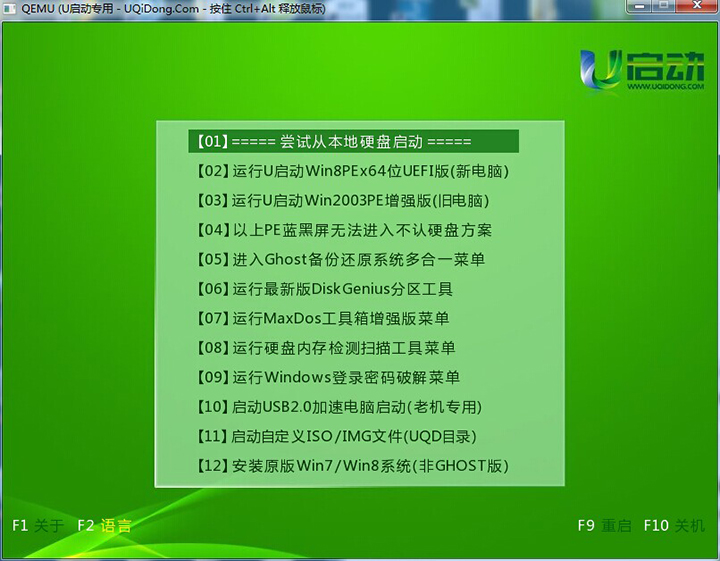Open entry 04 PE blue/black screen solutions
This screenshot has height=561, width=720.
344,230
